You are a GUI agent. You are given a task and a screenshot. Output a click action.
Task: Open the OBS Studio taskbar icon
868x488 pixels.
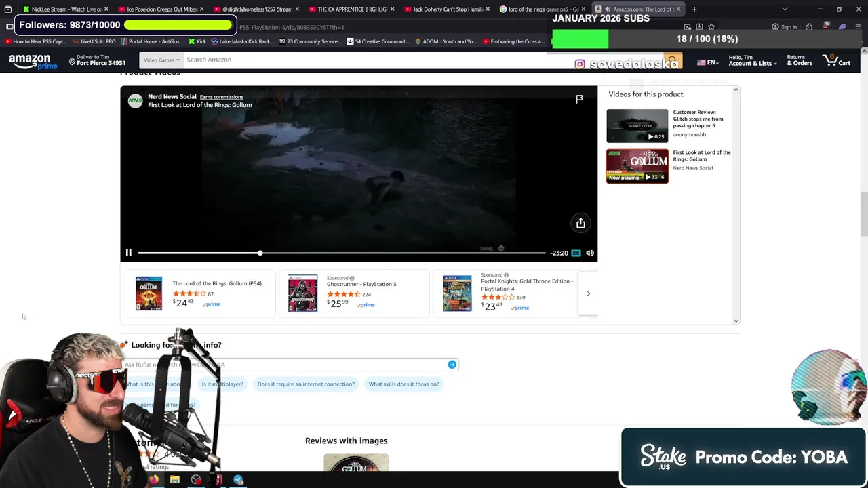click(196, 480)
